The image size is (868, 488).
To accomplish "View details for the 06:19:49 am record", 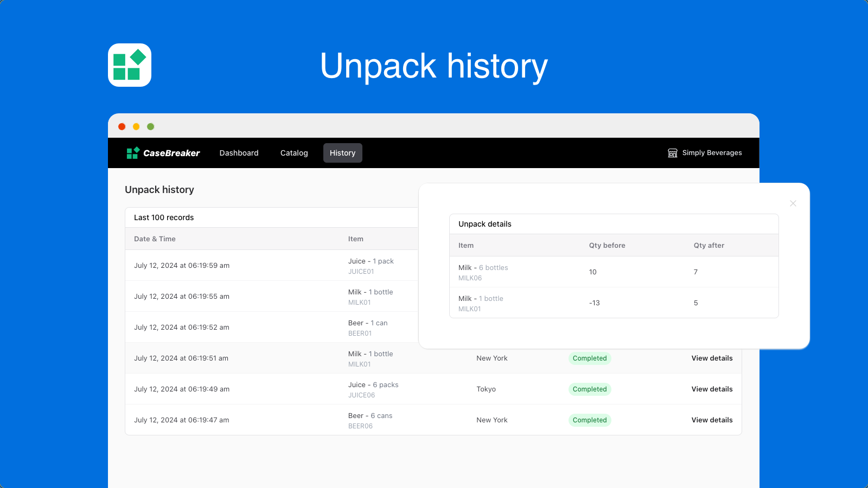I will 712,389.
